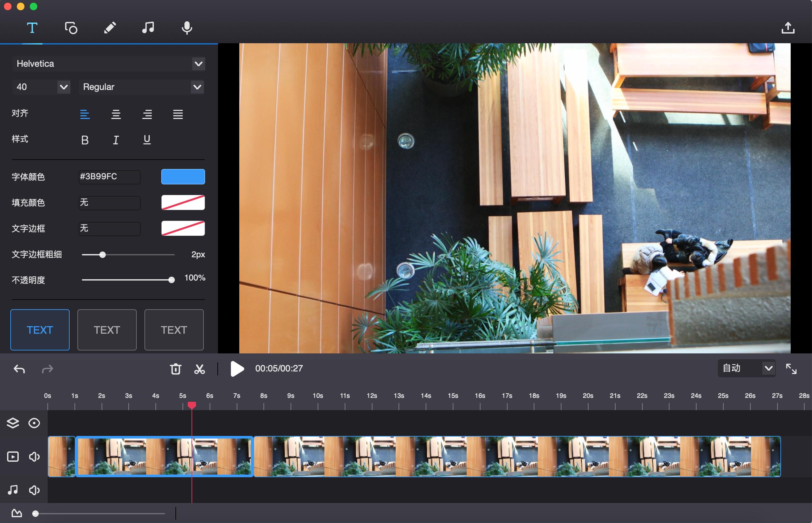Expand preview with the fullscreen arrows icon

point(791,369)
